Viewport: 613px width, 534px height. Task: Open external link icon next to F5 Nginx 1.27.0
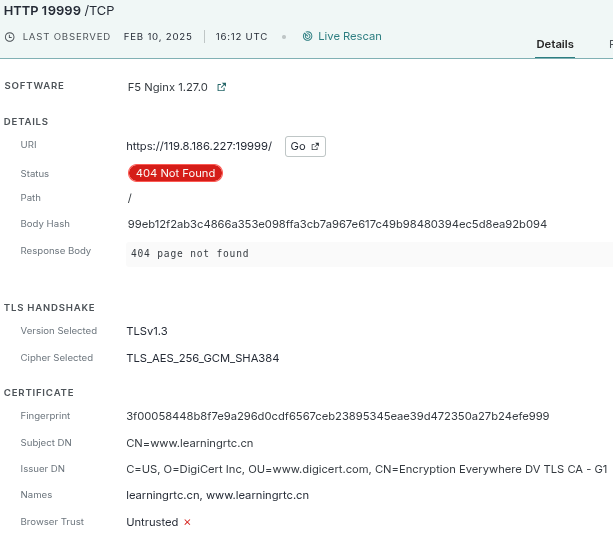pos(222,87)
